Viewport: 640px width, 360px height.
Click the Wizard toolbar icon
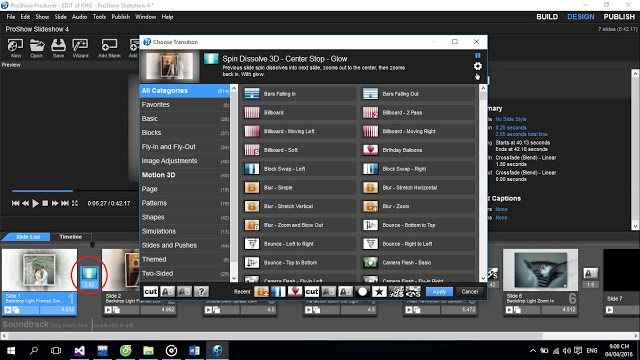click(80, 48)
